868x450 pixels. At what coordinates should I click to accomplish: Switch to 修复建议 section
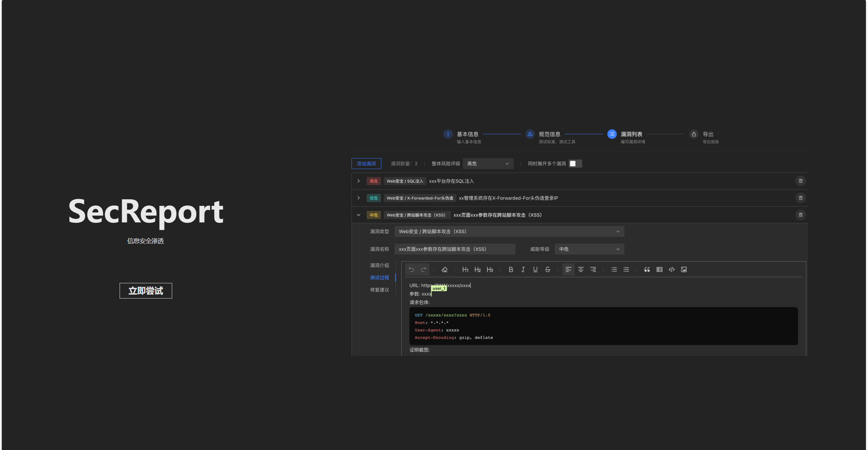[380, 290]
